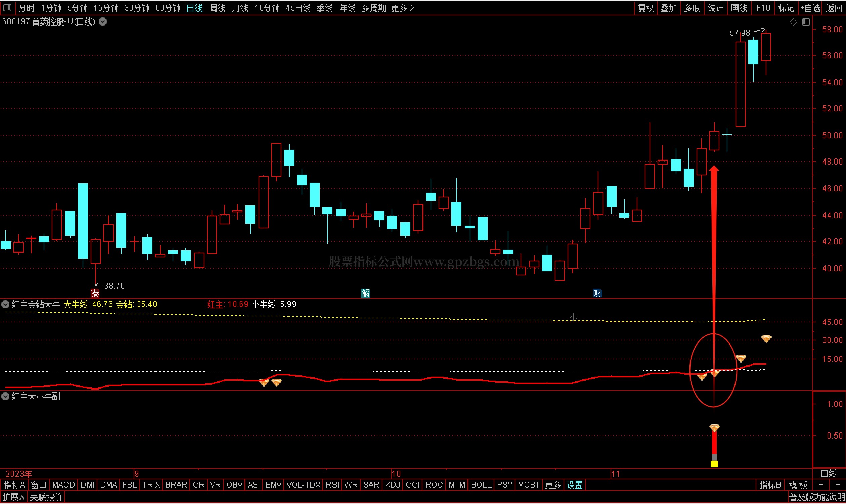This screenshot has width=846, height=504.
Task: Switch to 15分钟 period
Action: tap(106, 8)
